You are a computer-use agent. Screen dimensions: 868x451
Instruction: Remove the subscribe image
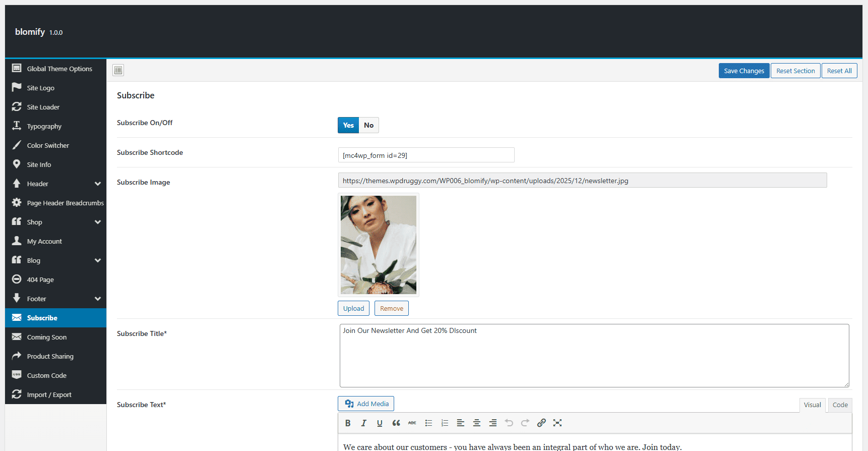click(x=392, y=308)
